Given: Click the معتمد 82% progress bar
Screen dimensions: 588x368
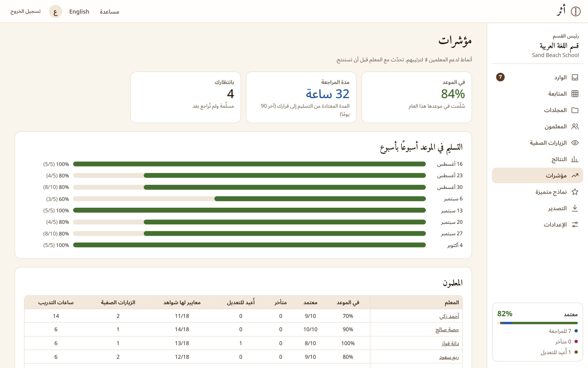Looking at the screenshot, I should (537, 323).
